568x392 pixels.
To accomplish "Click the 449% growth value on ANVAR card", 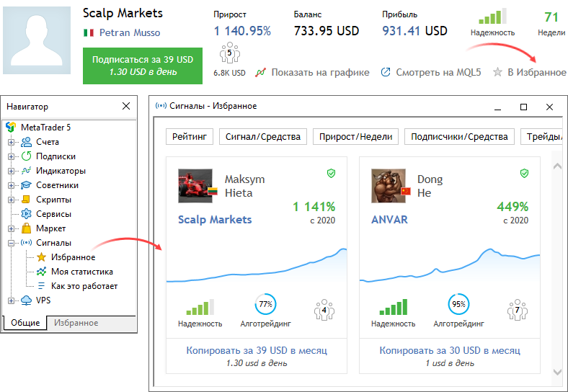I will pos(512,207).
